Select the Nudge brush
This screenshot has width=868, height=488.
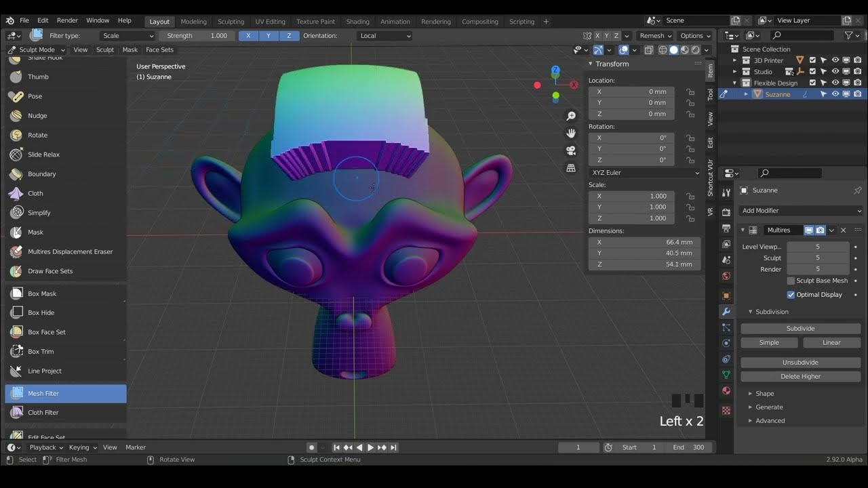66,116
